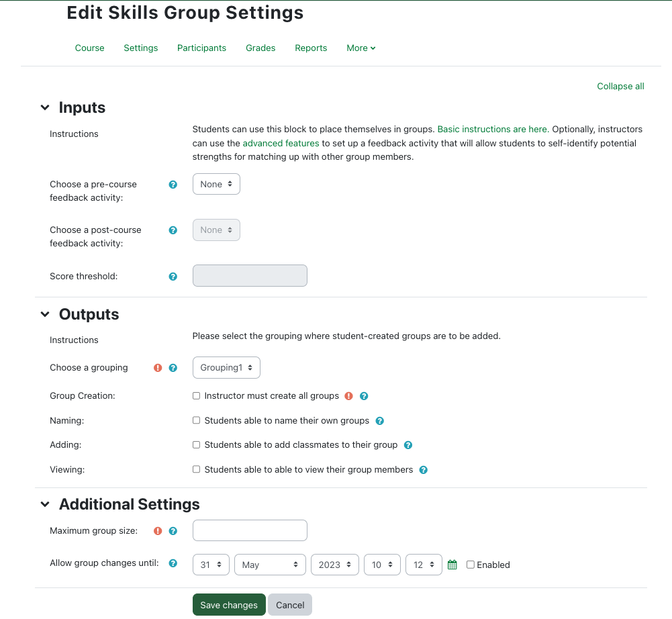
Task: Open help for Instructor must create all groups
Action: (364, 396)
